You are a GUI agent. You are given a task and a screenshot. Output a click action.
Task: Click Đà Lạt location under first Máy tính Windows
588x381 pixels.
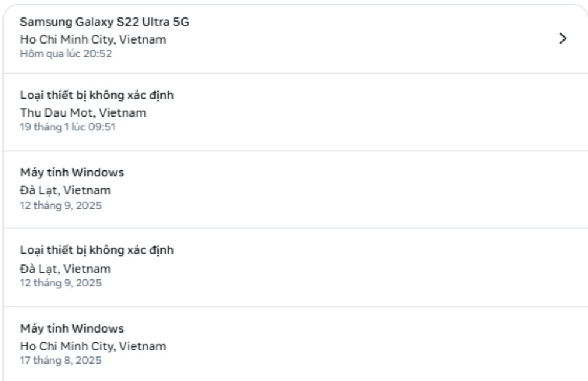tap(65, 191)
